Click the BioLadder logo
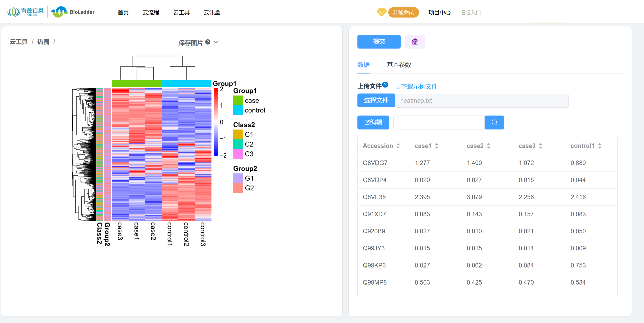Viewport: 644px width, 323px height. pos(73,12)
